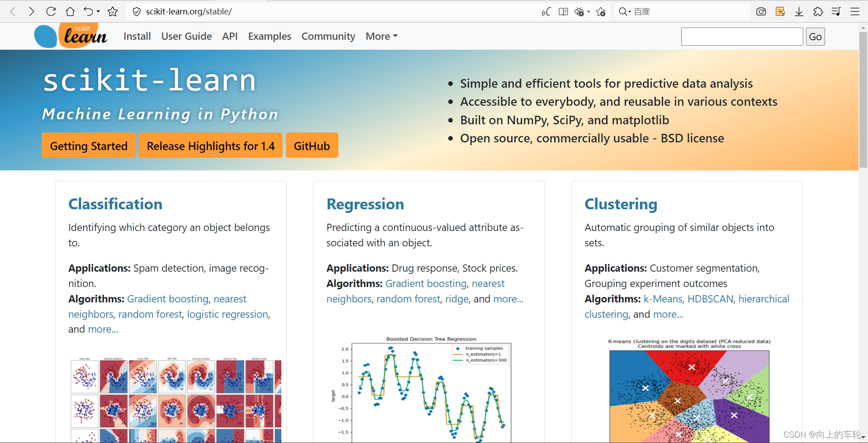This screenshot has width=868, height=443.
Task: Open the API nav item
Action: click(230, 36)
